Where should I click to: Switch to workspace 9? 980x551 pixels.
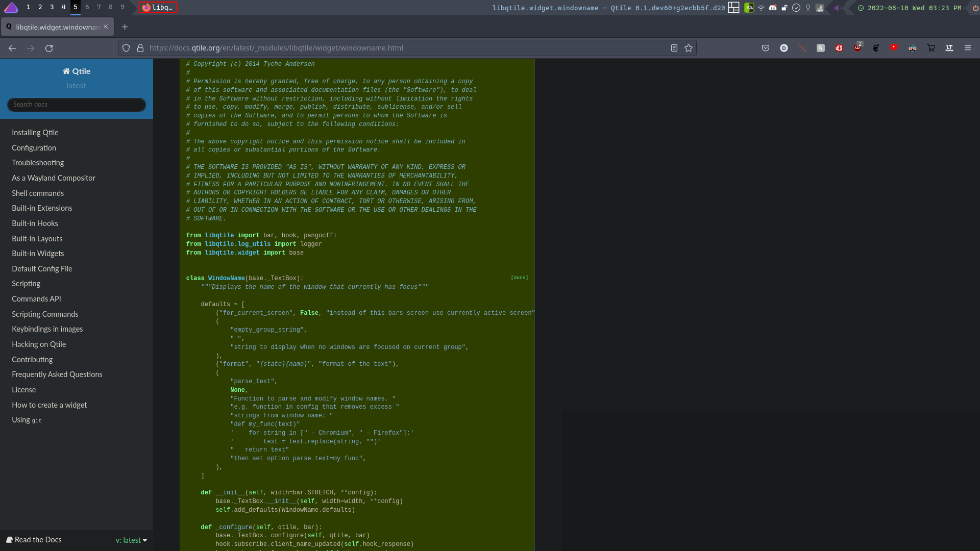[x=122, y=7]
